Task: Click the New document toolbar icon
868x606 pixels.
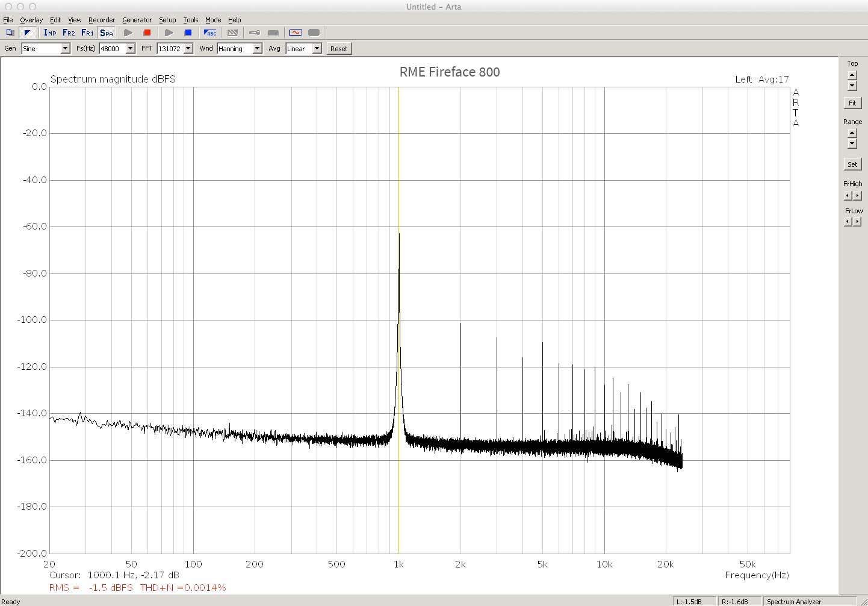Action: pyautogui.click(x=10, y=33)
